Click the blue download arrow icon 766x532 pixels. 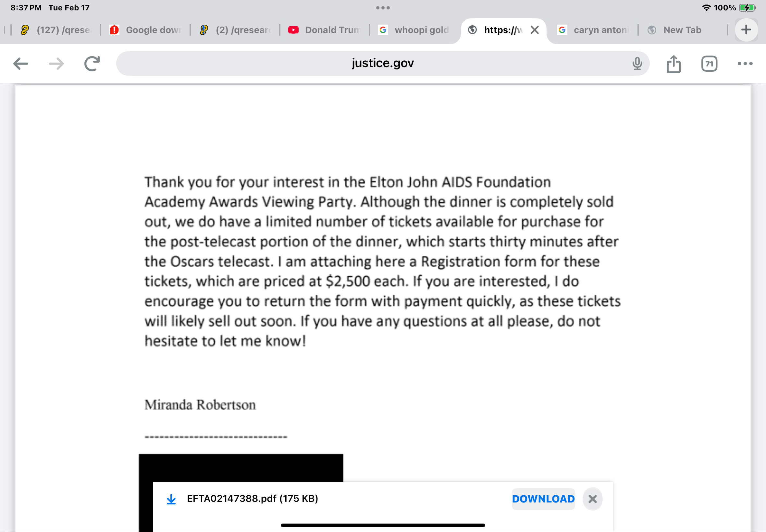coord(171,499)
